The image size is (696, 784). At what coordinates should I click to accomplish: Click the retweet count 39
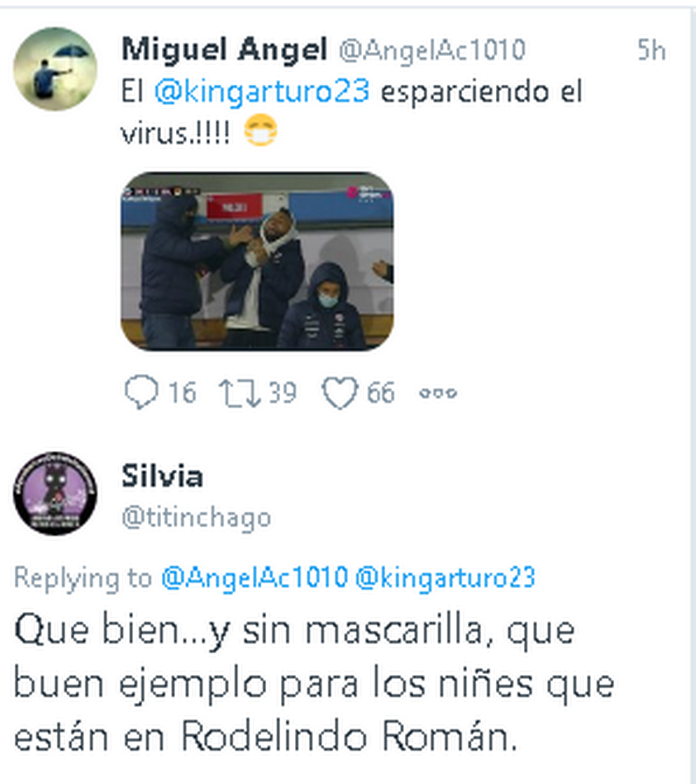point(282,393)
